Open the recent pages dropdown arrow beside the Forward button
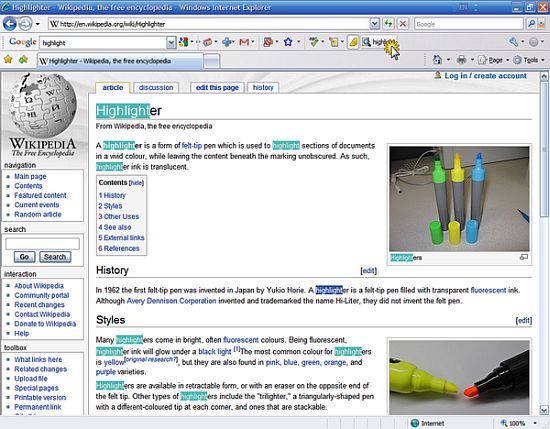550x429 pixels. click(38, 24)
